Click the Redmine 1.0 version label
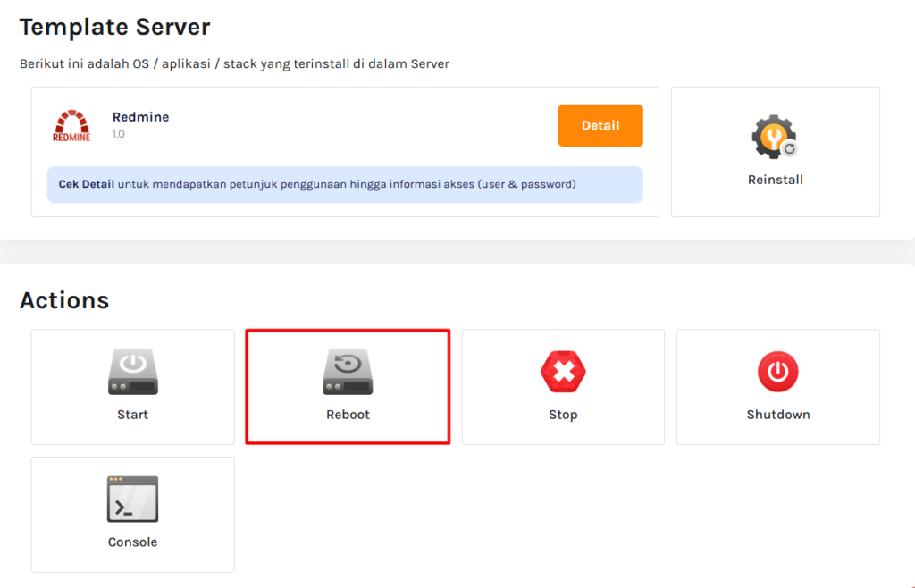915x588 pixels. click(116, 131)
